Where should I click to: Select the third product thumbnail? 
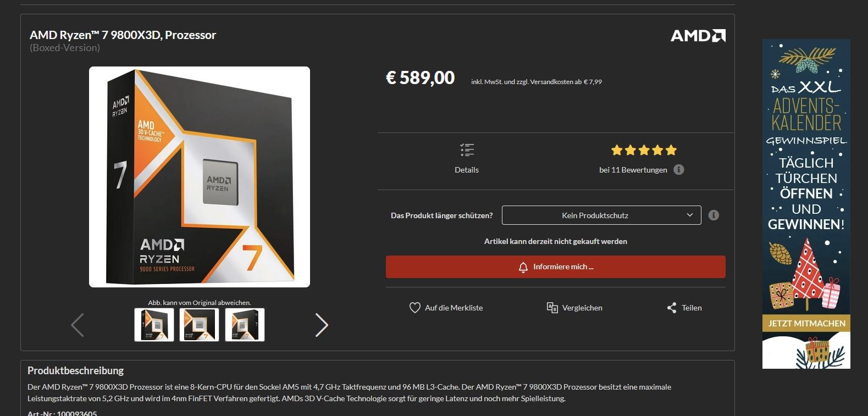245,325
